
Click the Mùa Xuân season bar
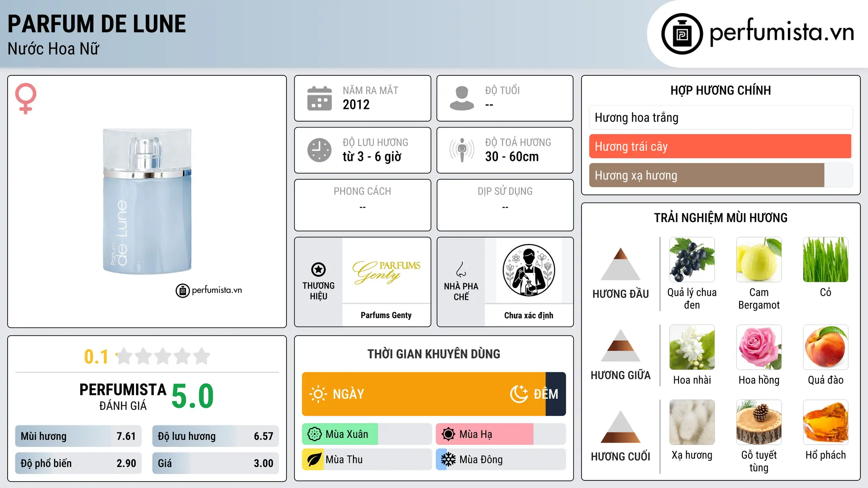pyautogui.click(x=367, y=434)
